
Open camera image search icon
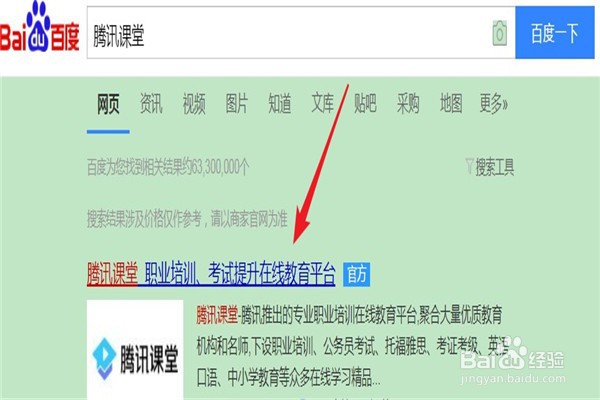coord(499,33)
